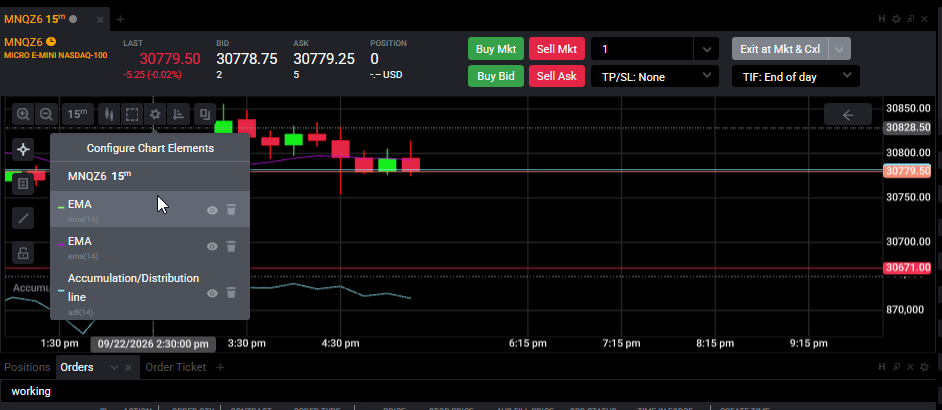The image size is (942, 410).
Task: Click the H icon in chart panel header
Action: click(882, 19)
